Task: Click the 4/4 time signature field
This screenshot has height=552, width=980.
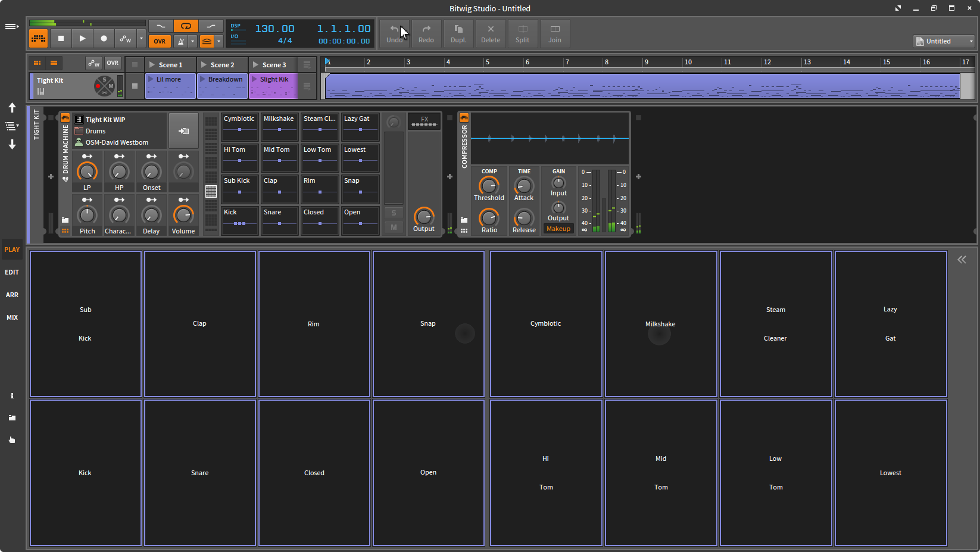Action: pyautogui.click(x=285, y=41)
